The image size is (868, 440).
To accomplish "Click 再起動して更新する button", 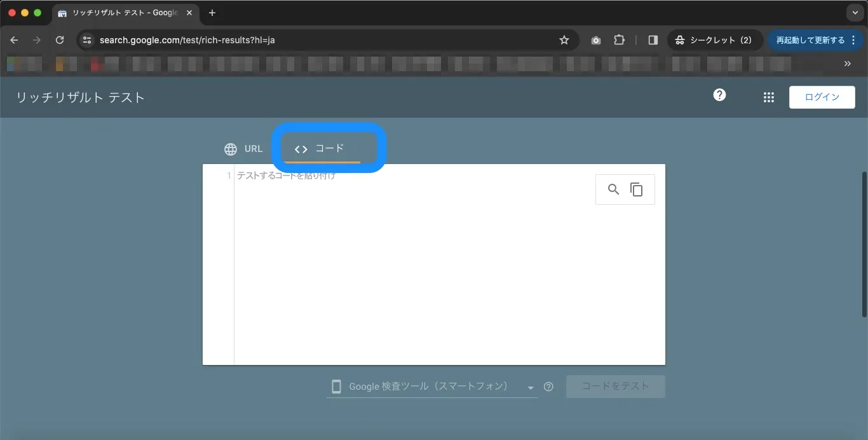I will 817,40.
